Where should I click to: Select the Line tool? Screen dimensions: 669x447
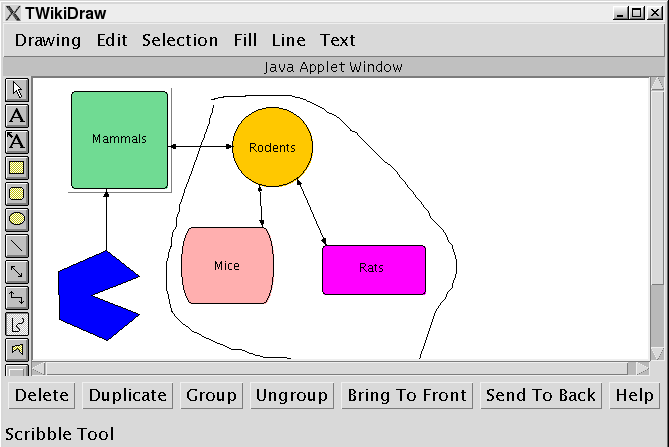(17, 246)
